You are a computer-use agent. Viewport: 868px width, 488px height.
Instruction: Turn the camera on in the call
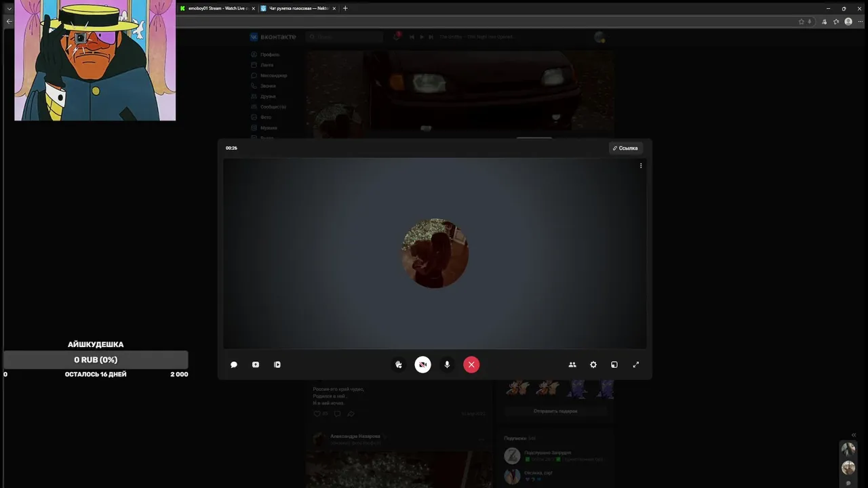422,365
